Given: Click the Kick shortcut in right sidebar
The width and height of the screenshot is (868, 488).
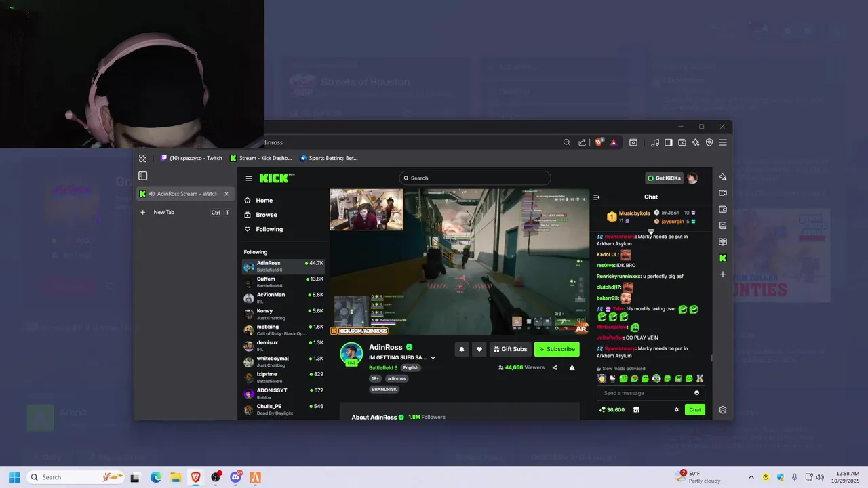Looking at the screenshot, I should point(723,258).
